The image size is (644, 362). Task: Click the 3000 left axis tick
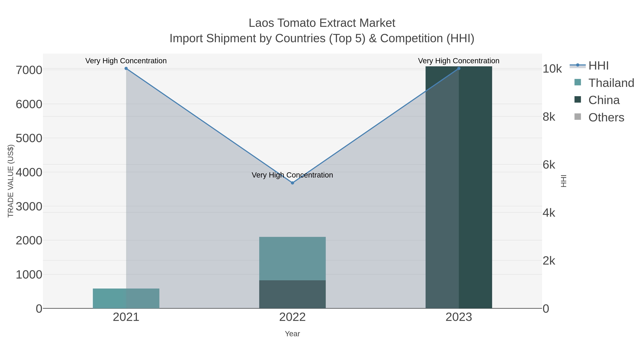(x=29, y=207)
